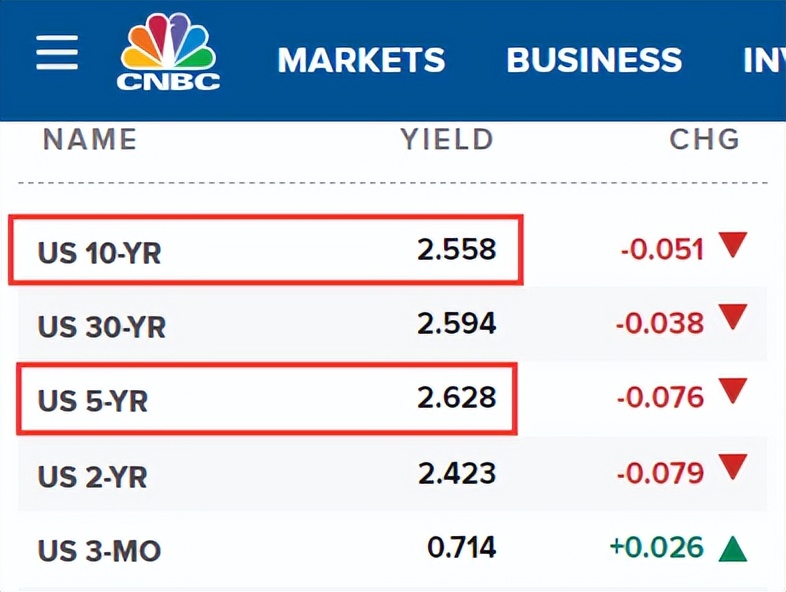Viewport: 786px width, 592px height.
Task: Open the US 10-YR bond quote
Action: tap(99, 252)
